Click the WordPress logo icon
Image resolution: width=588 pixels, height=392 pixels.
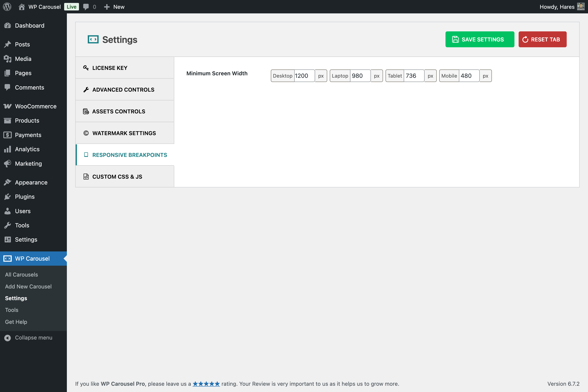coord(7,7)
